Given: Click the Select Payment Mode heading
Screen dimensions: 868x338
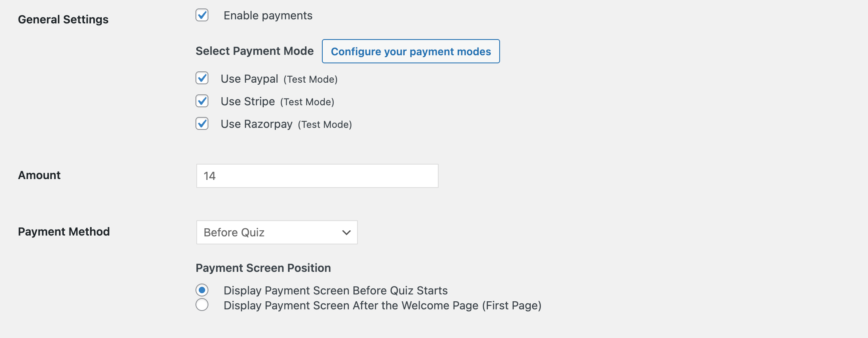Looking at the screenshot, I should click(x=254, y=51).
